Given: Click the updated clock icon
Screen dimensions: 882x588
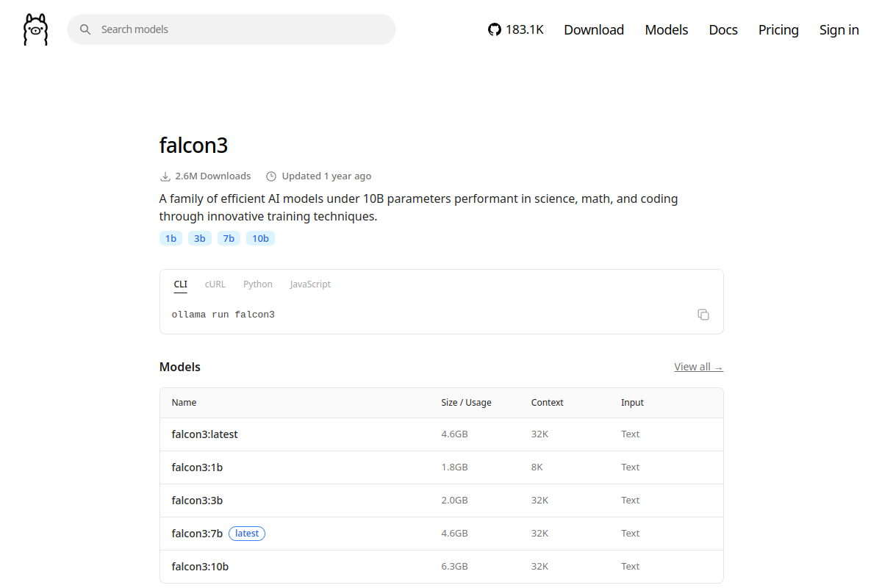Looking at the screenshot, I should point(271,176).
